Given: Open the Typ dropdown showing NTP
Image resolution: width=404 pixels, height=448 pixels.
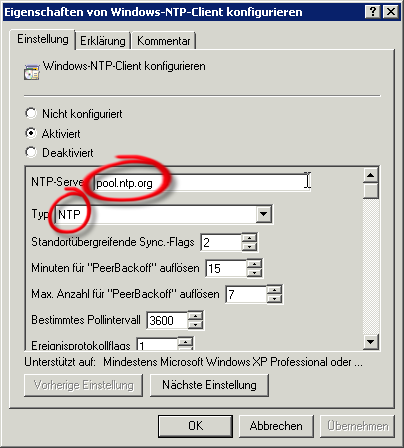Looking at the screenshot, I should [264, 214].
